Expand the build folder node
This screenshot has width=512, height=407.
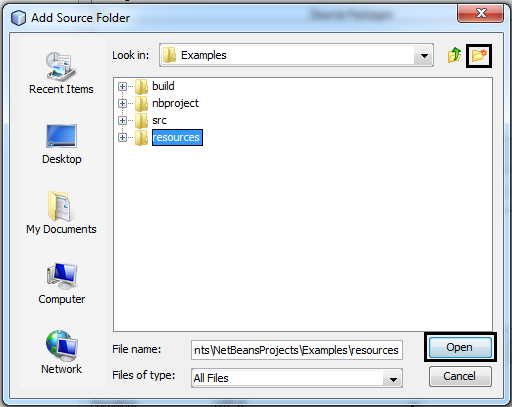coord(122,87)
